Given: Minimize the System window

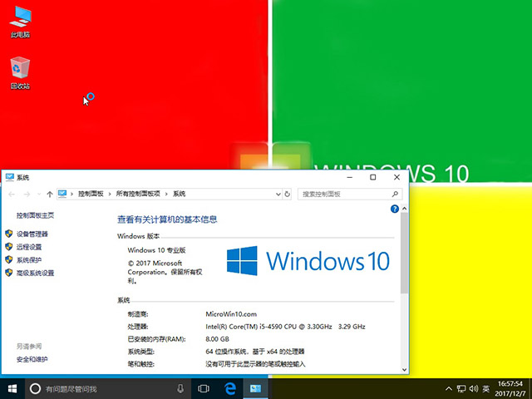Looking at the screenshot, I should (x=350, y=177).
